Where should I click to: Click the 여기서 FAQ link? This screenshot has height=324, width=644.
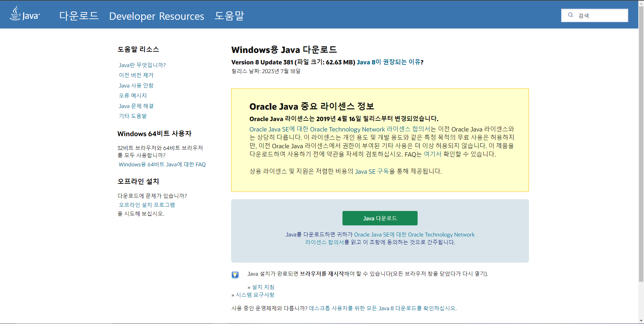(x=433, y=154)
